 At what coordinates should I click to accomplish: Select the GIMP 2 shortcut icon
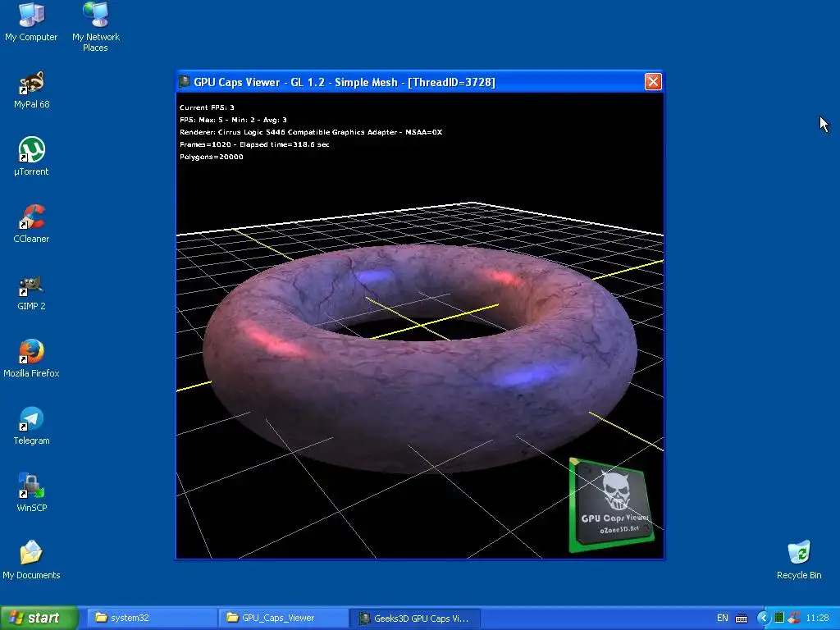pos(31,291)
